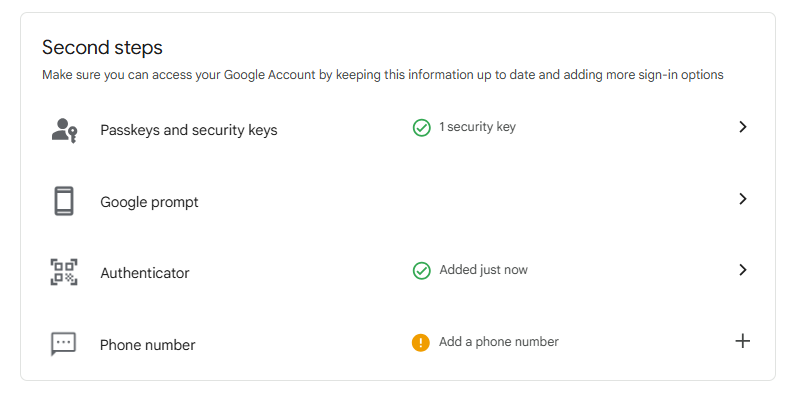Click the "Added just now" status text
801x394 pixels.
point(483,270)
